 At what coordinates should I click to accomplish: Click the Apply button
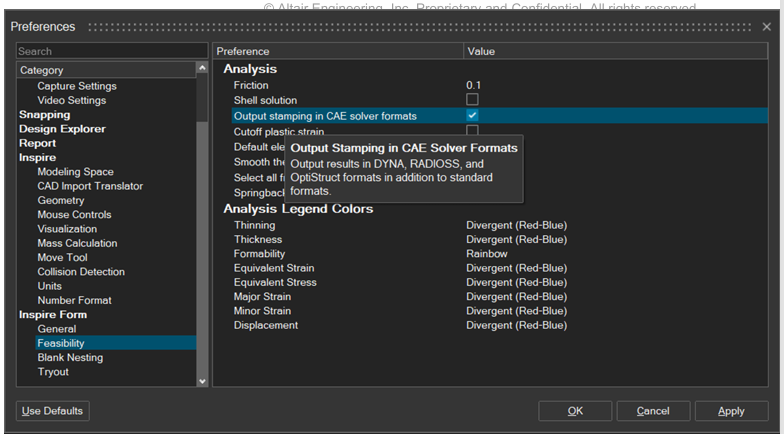[x=731, y=411]
